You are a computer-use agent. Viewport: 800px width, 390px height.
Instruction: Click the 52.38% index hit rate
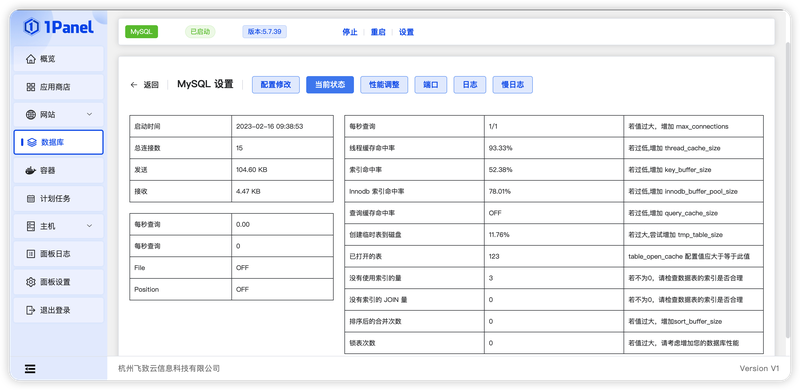[x=500, y=169]
